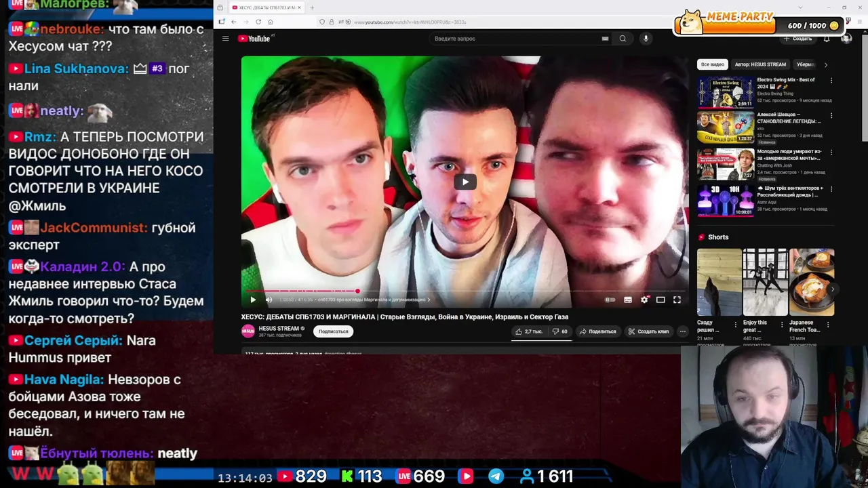Click the Telegram icon in overlay bar
Image resolution: width=868 pixels, height=488 pixels.
496,476
